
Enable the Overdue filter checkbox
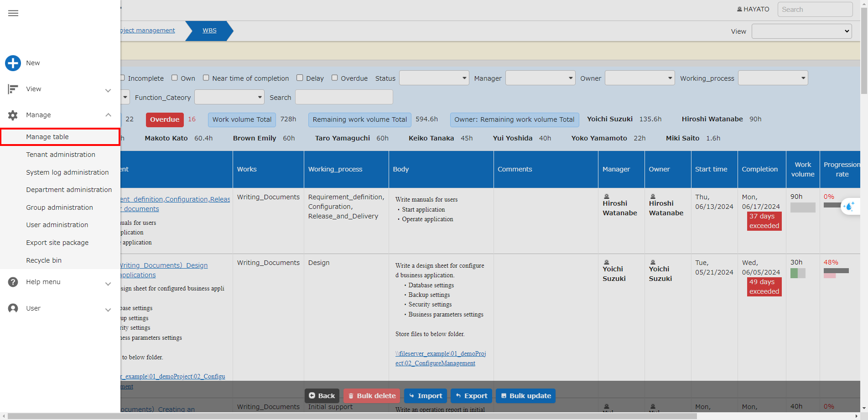point(334,78)
